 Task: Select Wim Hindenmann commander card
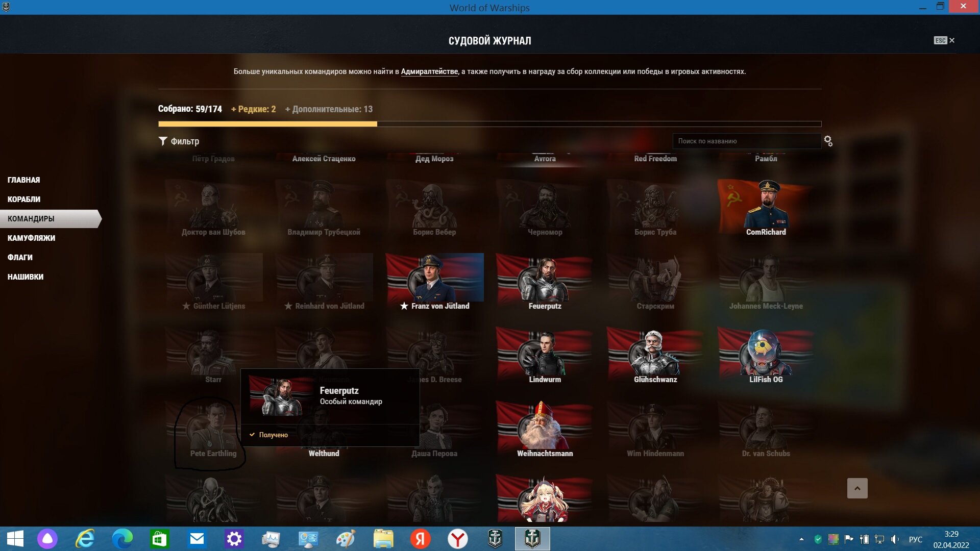click(655, 429)
